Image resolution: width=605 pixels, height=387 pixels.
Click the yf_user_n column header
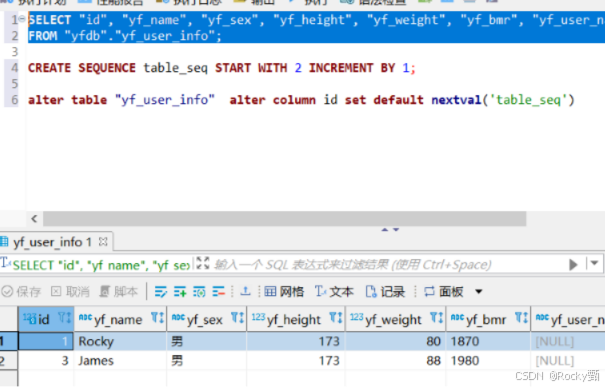pyautogui.click(x=568, y=319)
